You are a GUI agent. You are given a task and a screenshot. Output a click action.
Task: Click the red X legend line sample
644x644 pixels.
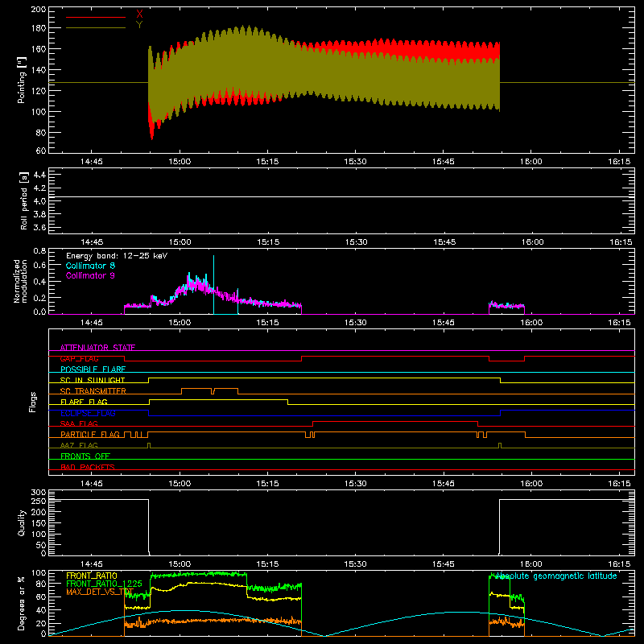coord(96,17)
